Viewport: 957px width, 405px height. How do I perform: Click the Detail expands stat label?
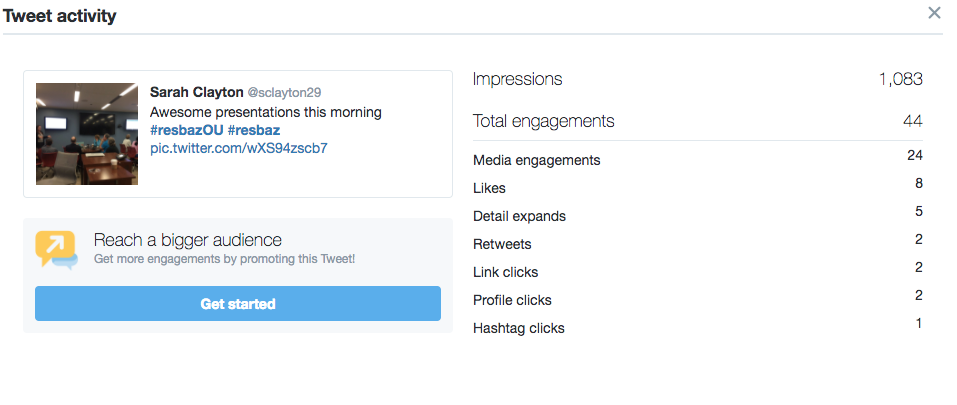(519, 216)
